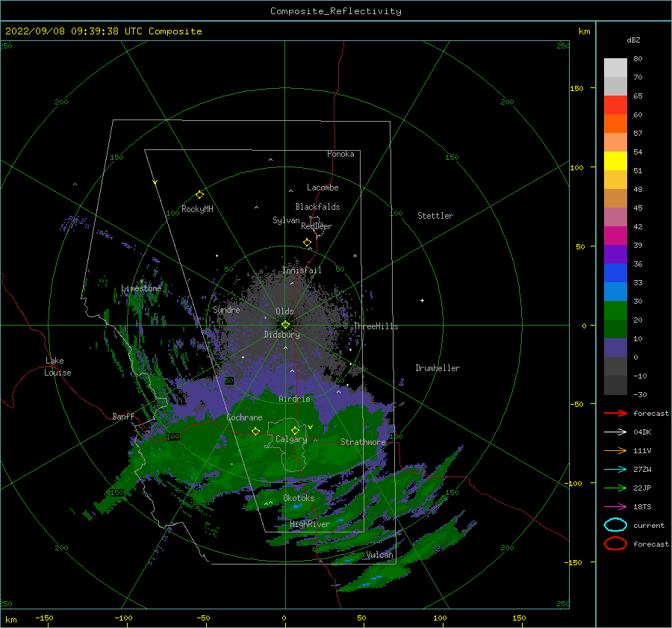Select the light gray 70-80 dBZ swatch
The image size is (672, 628).
pyautogui.click(x=615, y=68)
